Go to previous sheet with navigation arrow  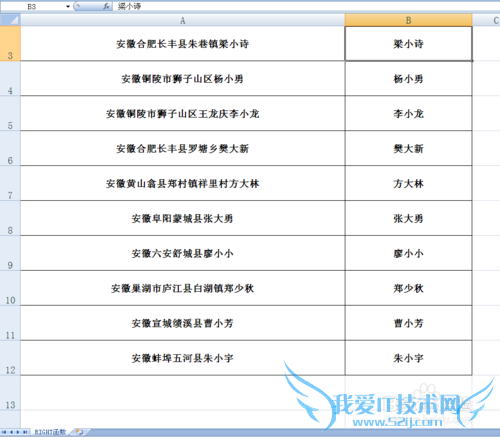click(11, 432)
